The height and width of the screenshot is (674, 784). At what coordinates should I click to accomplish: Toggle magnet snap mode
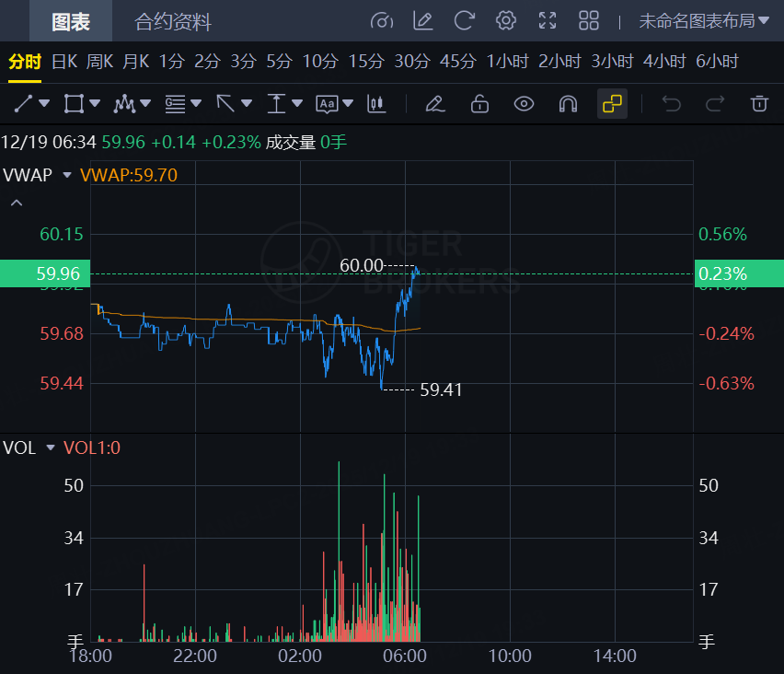568,104
